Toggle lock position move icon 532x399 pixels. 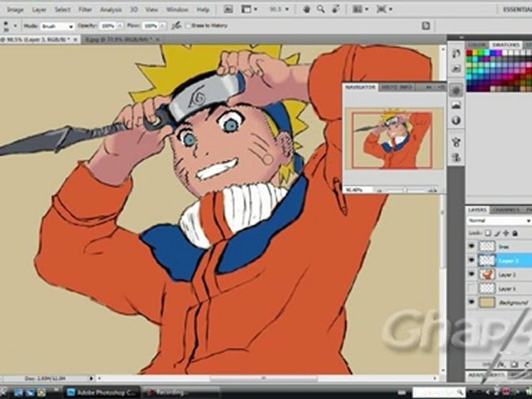click(506, 233)
